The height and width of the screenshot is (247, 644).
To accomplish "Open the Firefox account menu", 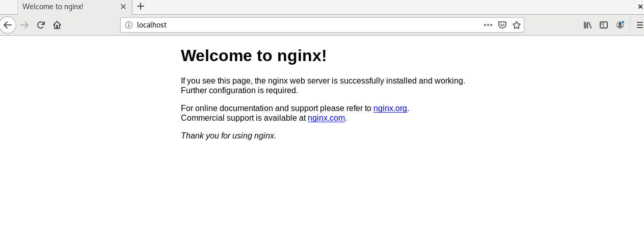I will 620,25.
